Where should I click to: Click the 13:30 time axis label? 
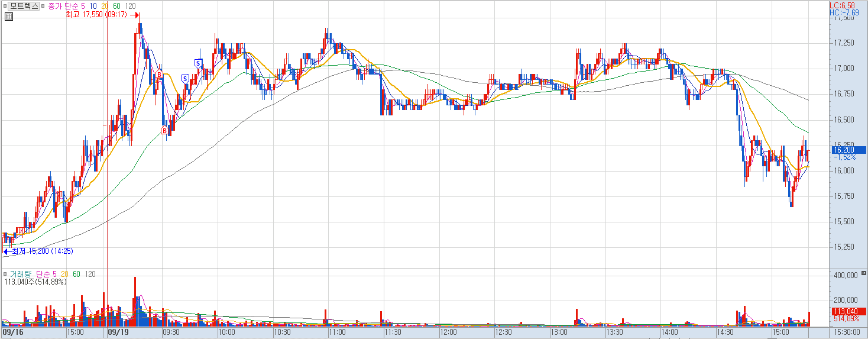[614, 332]
